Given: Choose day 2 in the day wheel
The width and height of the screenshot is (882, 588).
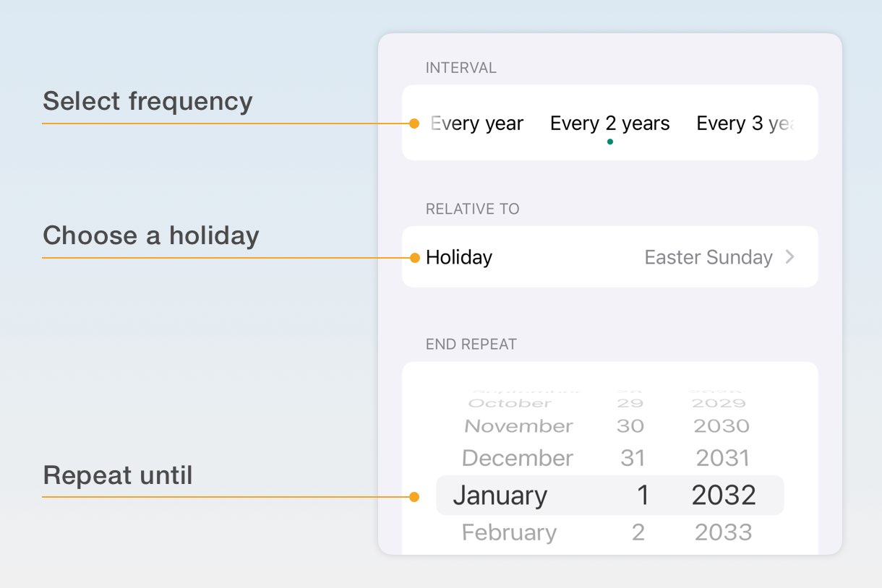Looking at the screenshot, I should pyautogui.click(x=638, y=532).
